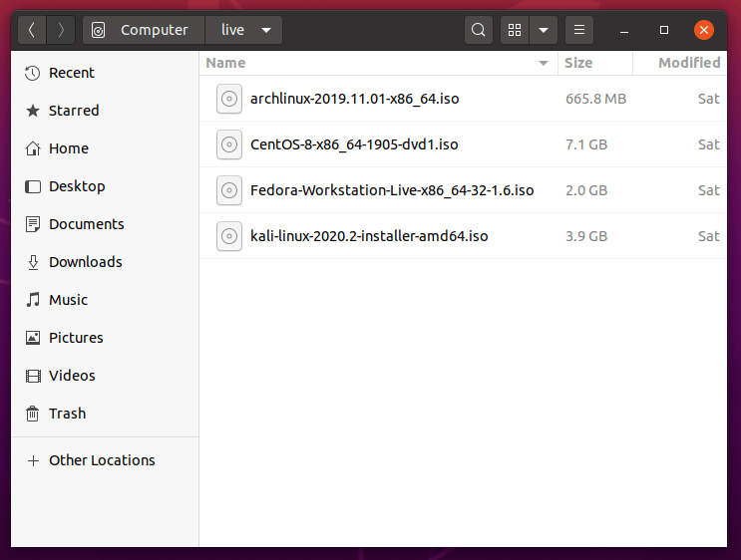Viewport: 741px width, 560px height.
Task: Expand the live folder path dropdown
Action: tap(266, 30)
